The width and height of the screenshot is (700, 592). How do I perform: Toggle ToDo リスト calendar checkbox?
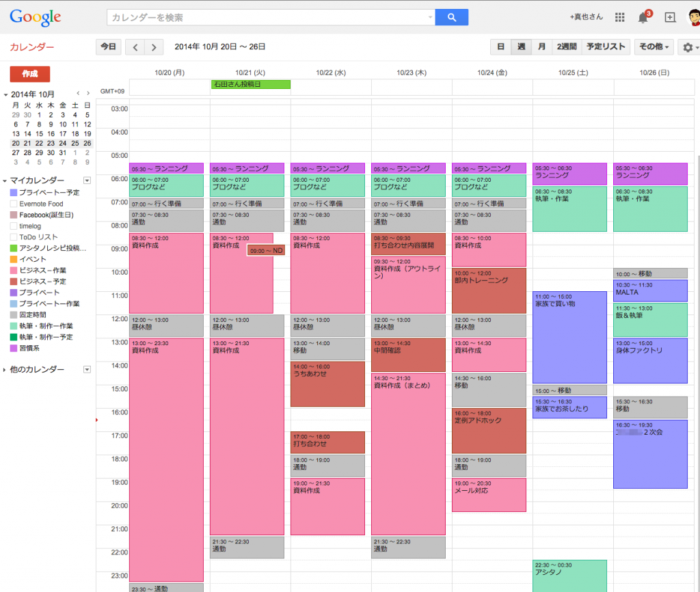(14, 237)
